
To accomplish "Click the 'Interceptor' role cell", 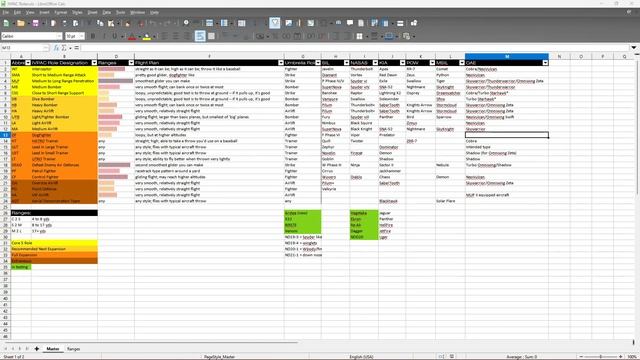I will [64, 69].
